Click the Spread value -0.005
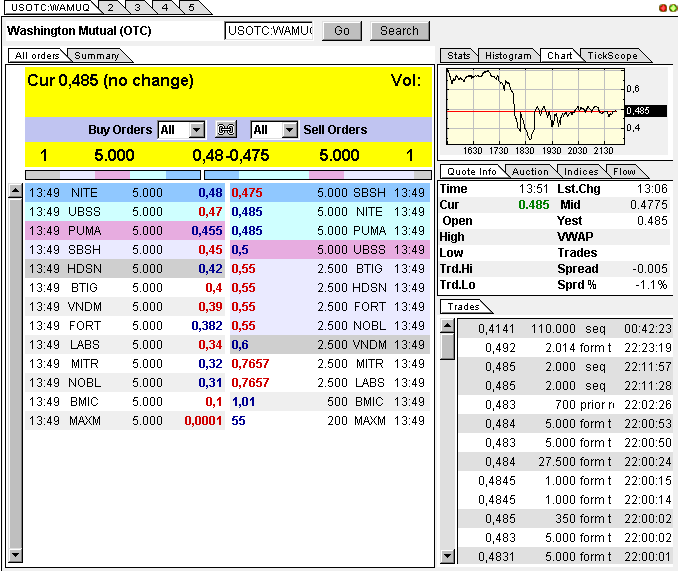The height and width of the screenshot is (571, 678). coord(649,269)
